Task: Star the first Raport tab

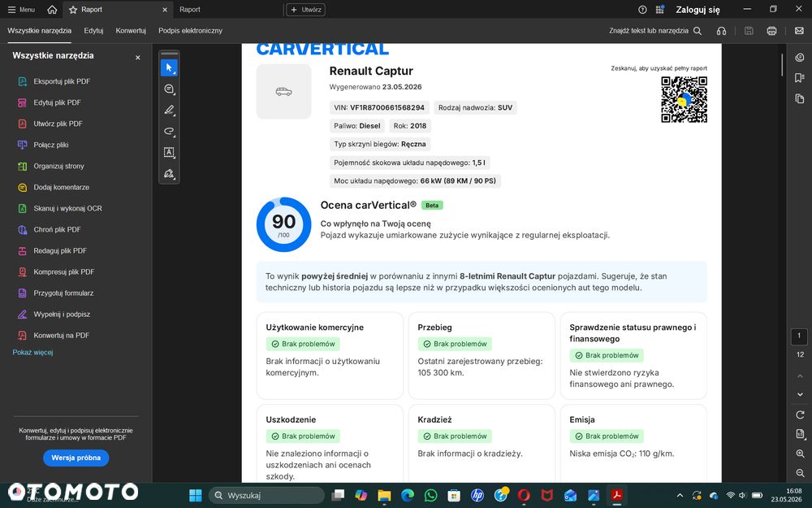Action: click(x=73, y=10)
